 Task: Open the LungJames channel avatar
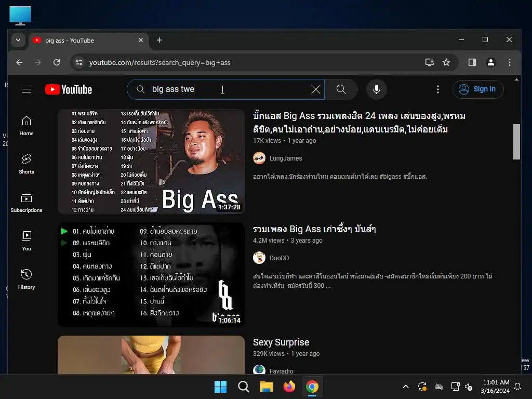pos(259,158)
